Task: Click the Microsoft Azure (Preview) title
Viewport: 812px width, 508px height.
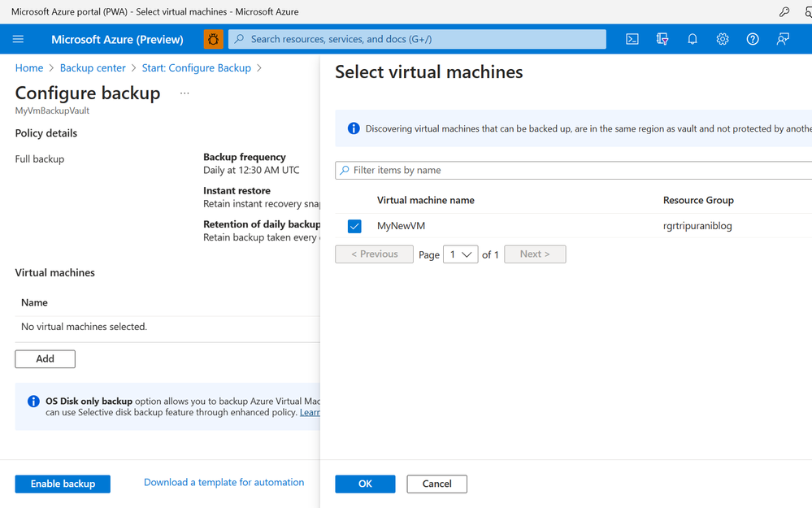Action: click(x=117, y=39)
